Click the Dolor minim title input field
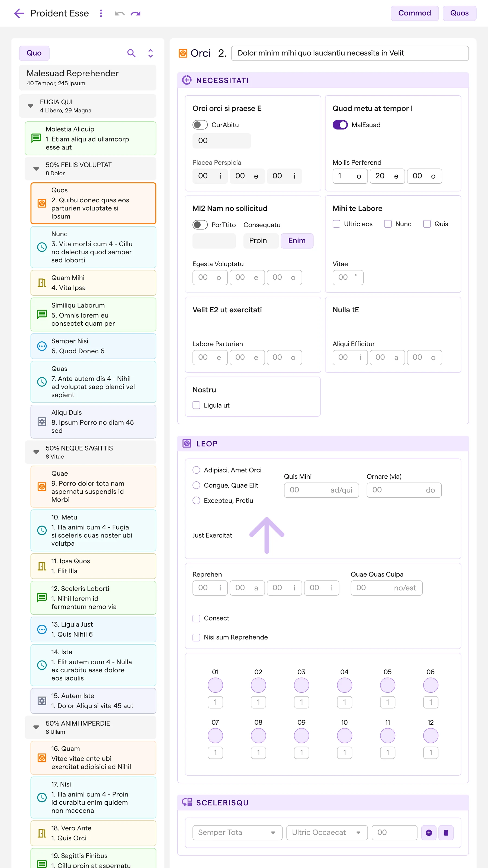The image size is (488, 868). click(x=350, y=53)
